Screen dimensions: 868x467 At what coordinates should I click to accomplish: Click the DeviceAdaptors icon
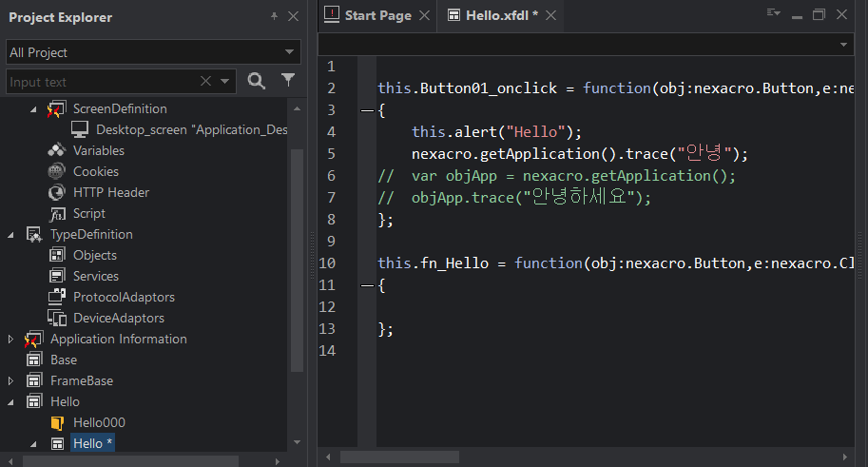[x=56, y=318]
